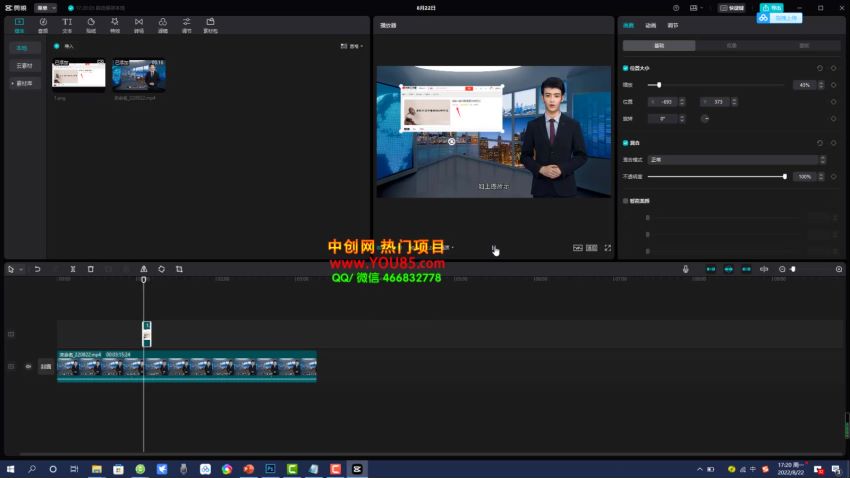Click the Undo arrow in the timeline toolbar
850x478 pixels.
(x=37, y=269)
